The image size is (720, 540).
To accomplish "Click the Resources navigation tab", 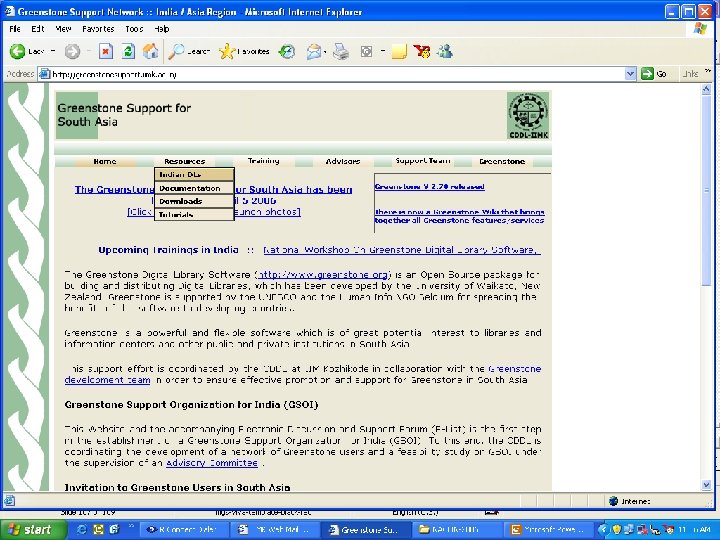I will 185,161.
